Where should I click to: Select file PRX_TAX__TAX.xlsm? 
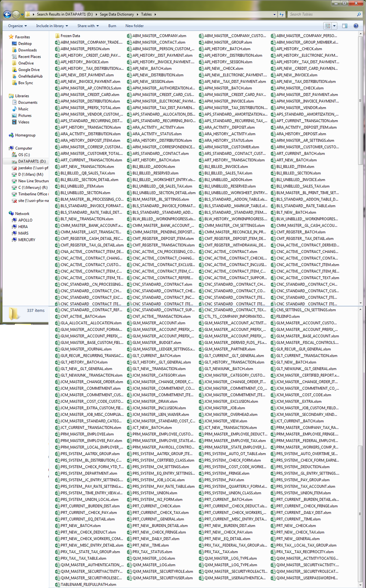219,552
